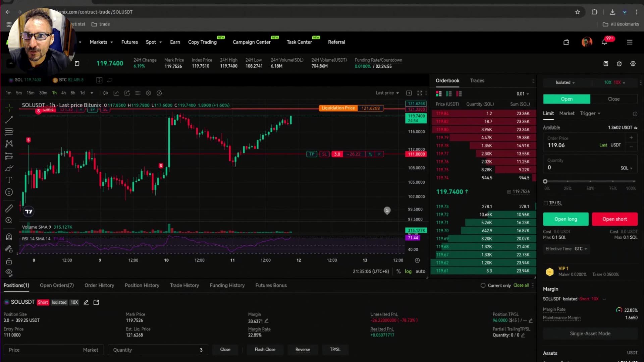Select the crosshair cursor tool

point(9,108)
